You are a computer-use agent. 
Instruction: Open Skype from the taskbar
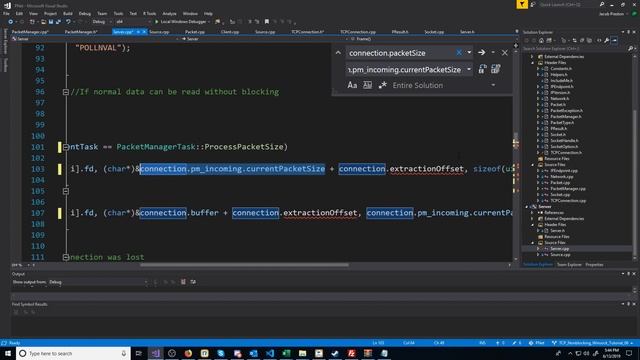[221, 353]
